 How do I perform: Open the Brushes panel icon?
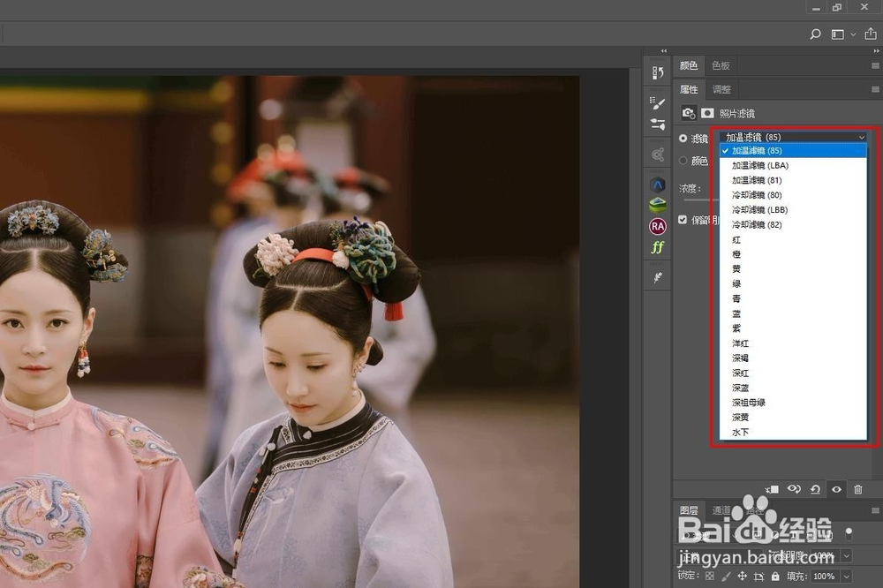657,102
